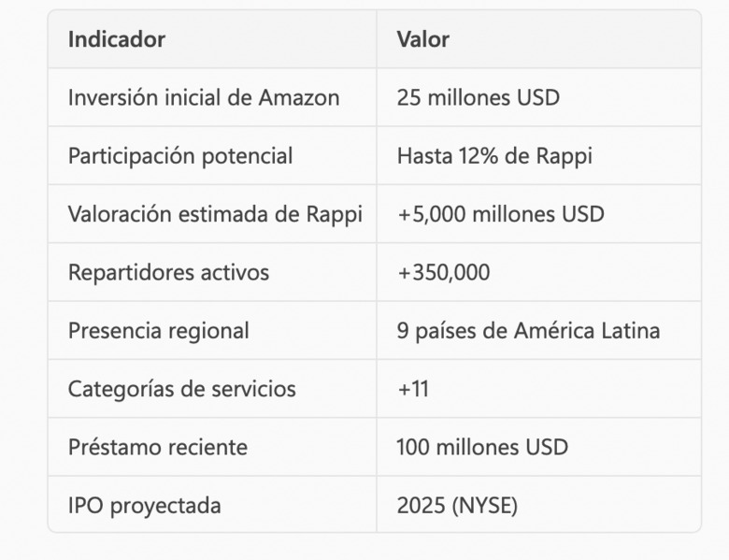
Task: Select the +5,000 millones USD value
Action: 501,214
